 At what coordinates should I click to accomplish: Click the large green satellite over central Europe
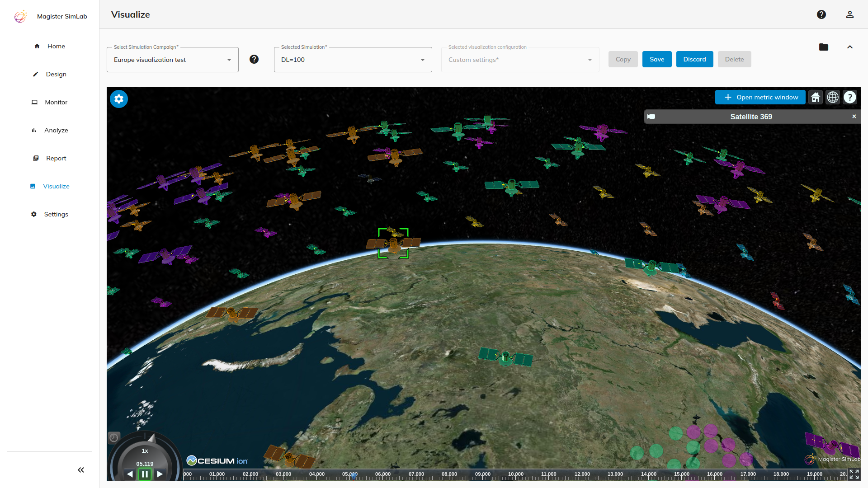tap(505, 357)
